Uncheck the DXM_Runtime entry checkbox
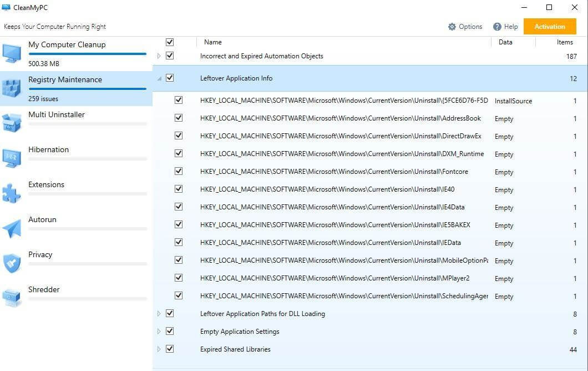The image size is (588, 371). click(x=179, y=153)
